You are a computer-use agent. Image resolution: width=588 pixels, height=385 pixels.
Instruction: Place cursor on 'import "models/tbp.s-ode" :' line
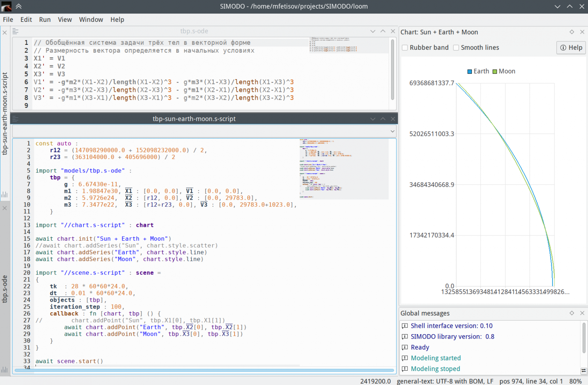pos(84,171)
